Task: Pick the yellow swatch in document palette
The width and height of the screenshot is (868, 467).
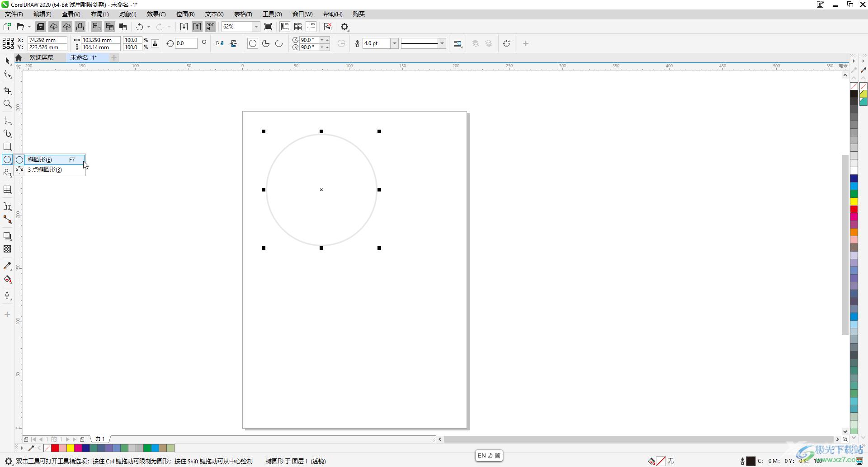Action: [71, 448]
